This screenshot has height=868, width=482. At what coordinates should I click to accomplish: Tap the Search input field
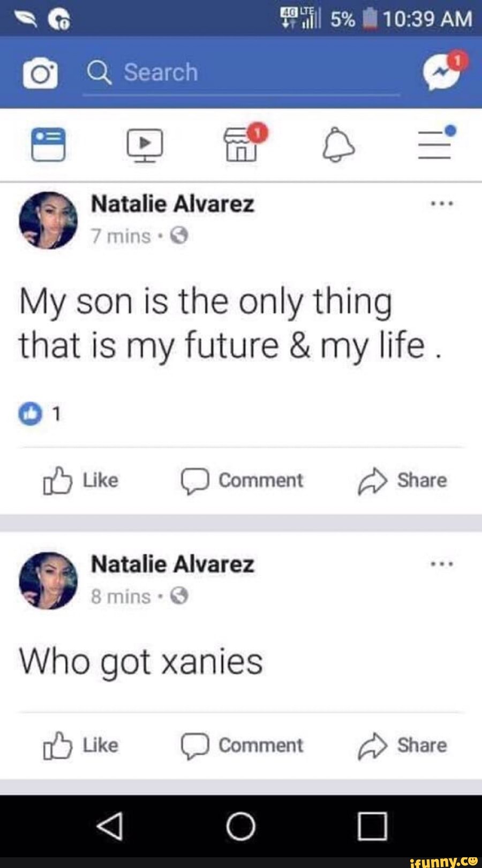(x=241, y=73)
